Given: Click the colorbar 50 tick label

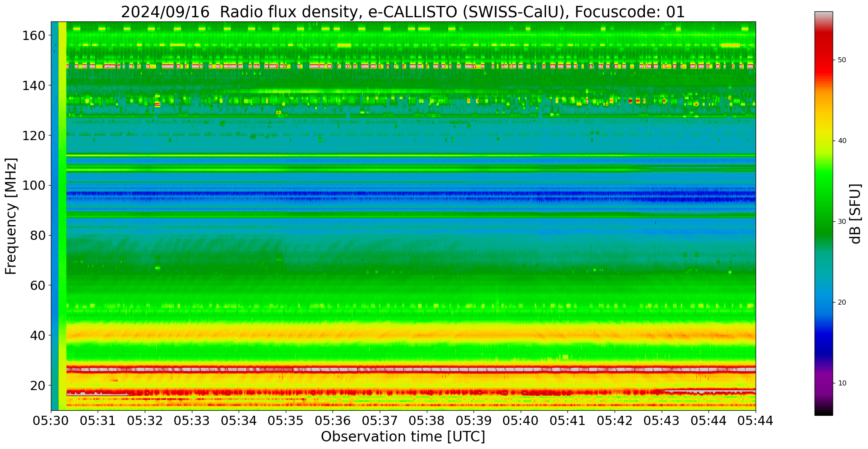Looking at the screenshot, I should 842,60.
